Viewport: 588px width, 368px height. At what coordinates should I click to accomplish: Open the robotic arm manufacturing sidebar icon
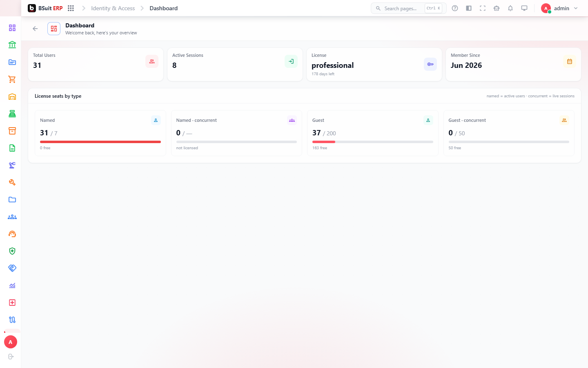pos(12,165)
